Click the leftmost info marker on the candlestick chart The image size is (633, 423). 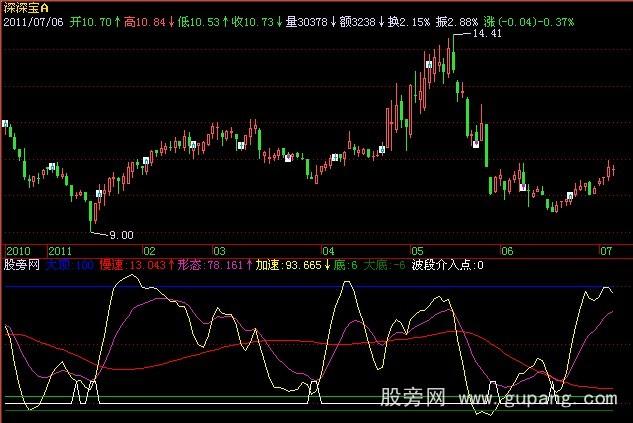[5, 124]
